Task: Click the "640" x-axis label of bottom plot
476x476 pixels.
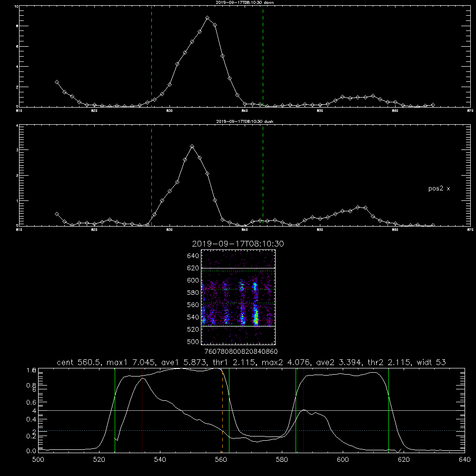Action: click(465, 460)
